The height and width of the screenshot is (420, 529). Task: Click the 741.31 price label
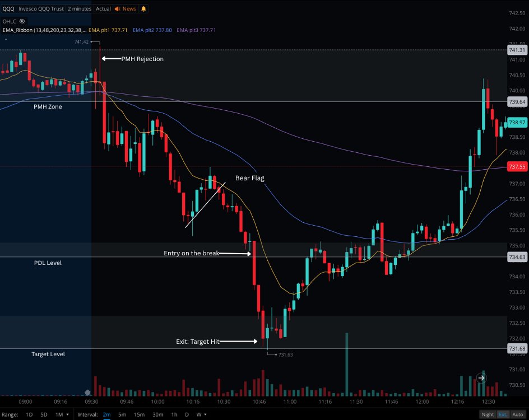[x=517, y=50]
